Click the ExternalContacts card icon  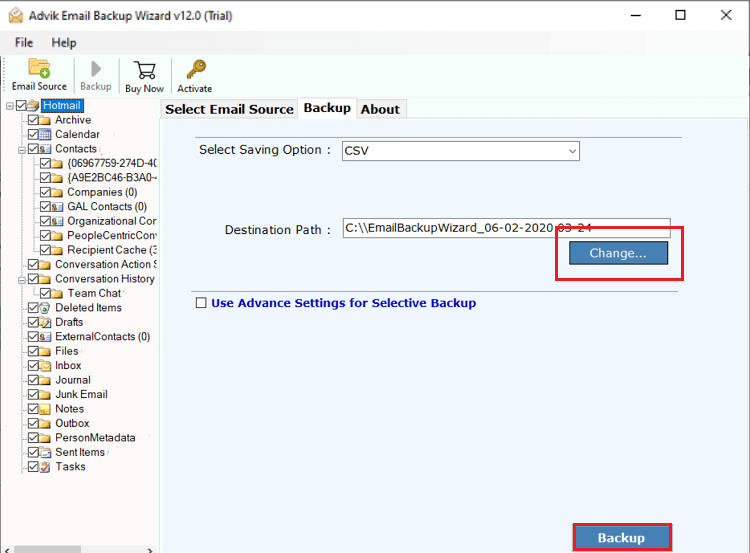tap(45, 337)
